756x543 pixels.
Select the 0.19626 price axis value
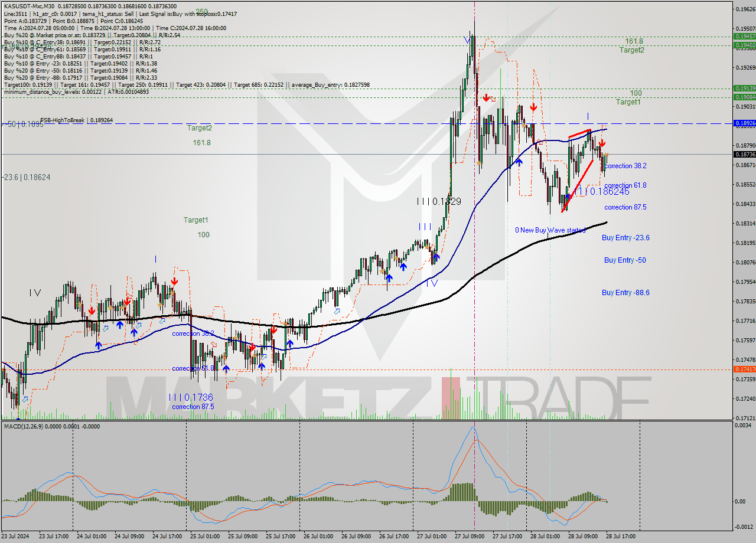coord(745,9)
